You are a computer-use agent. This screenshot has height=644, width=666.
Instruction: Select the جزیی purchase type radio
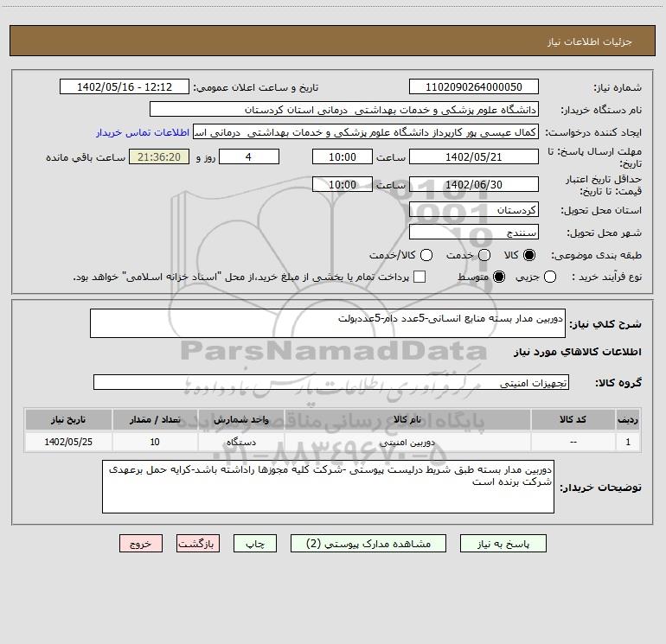(x=549, y=277)
